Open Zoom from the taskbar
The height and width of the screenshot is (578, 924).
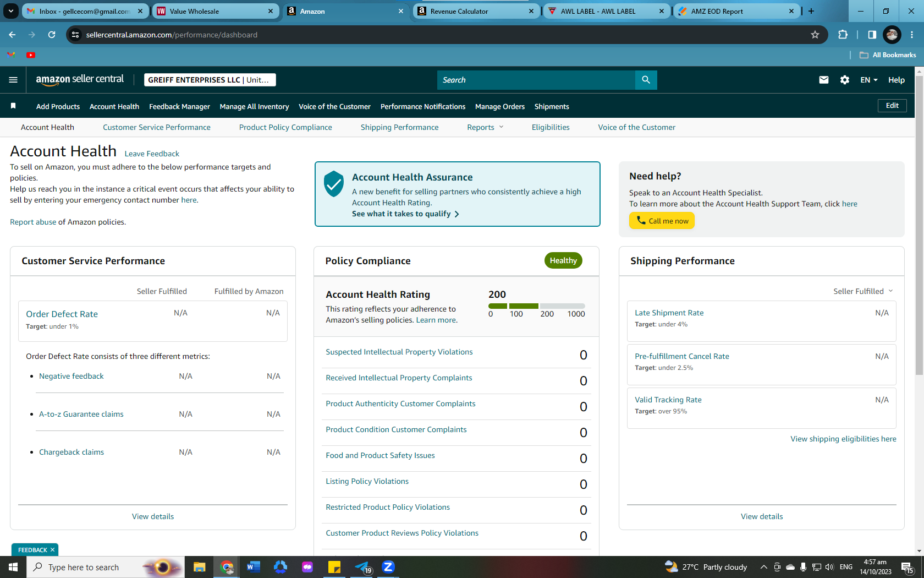[x=388, y=567]
